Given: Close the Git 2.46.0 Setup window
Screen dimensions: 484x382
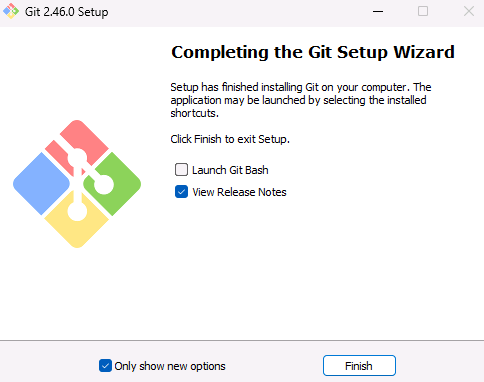Looking at the screenshot, I should coord(469,11).
